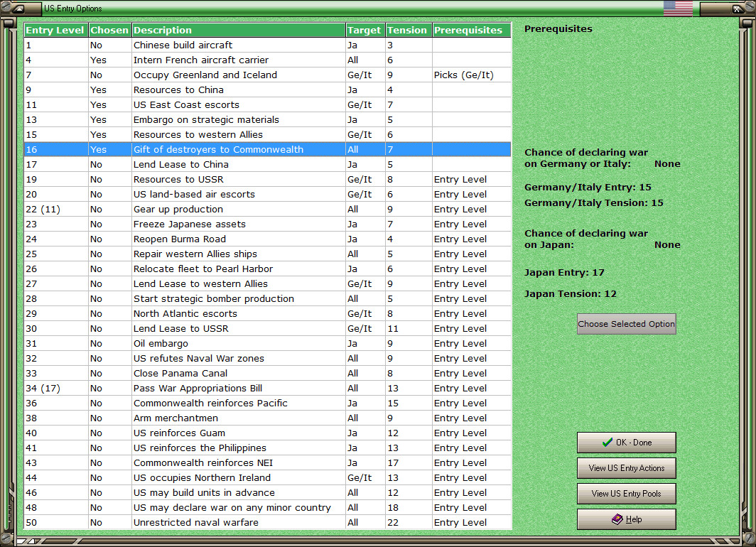Select Occupy Greenland and Iceland option

[268, 75]
